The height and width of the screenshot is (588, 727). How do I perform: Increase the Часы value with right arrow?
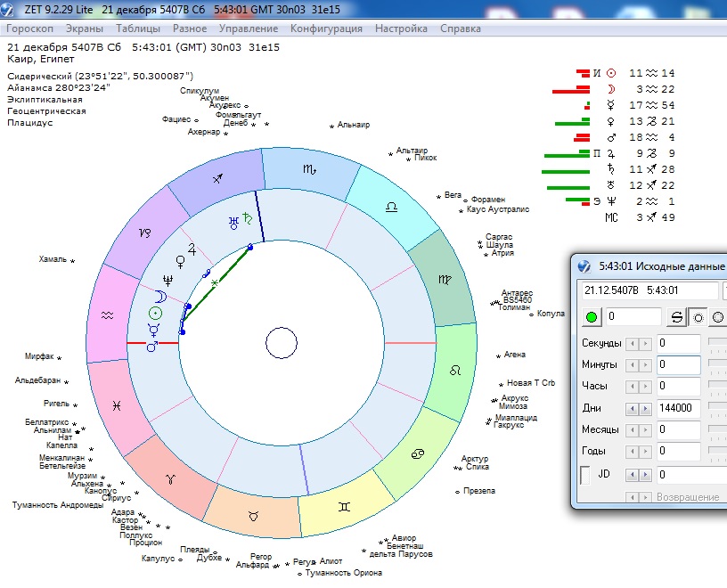(645, 387)
